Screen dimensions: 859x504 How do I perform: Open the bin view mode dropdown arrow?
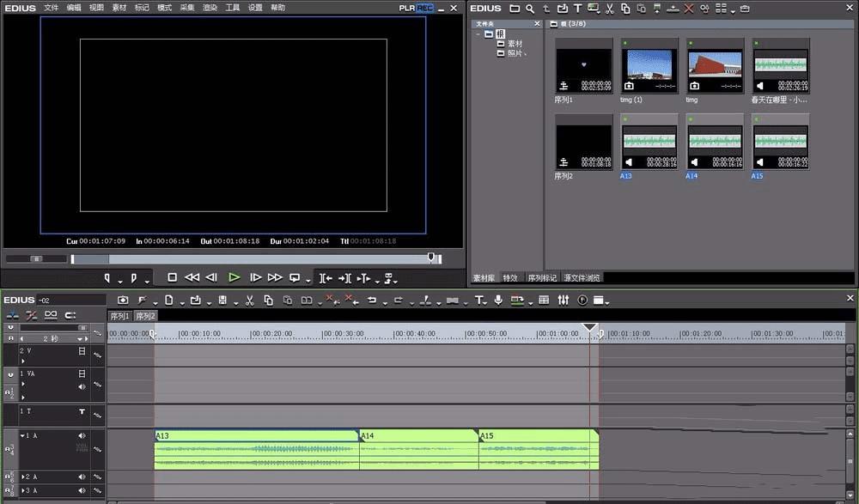(x=732, y=10)
